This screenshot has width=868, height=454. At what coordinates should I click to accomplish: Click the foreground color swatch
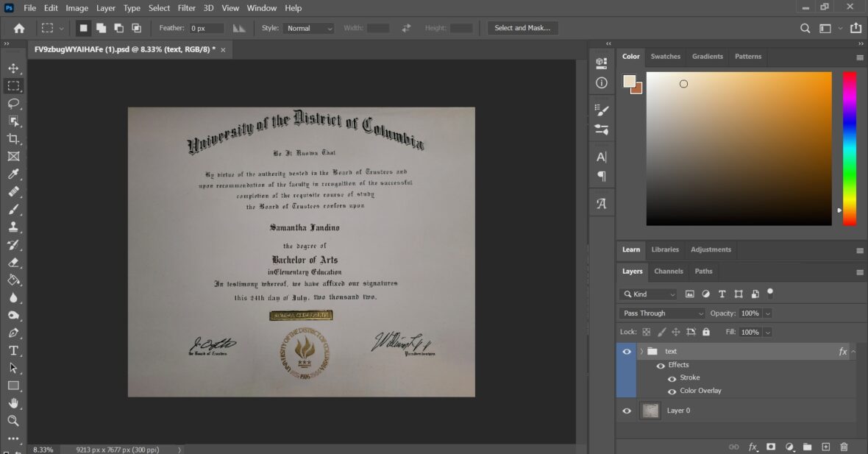pyautogui.click(x=629, y=82)
